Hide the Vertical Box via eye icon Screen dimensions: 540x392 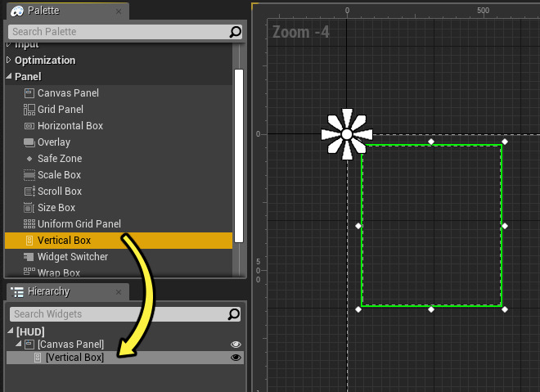tap(236, 358)
